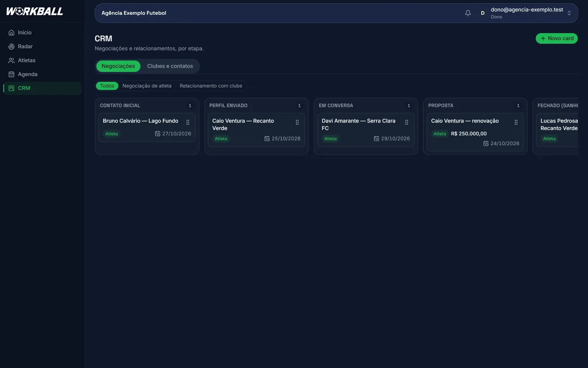Click the EM CONVERSA column header
The image size is (588, 368).
tap(336, 106)
